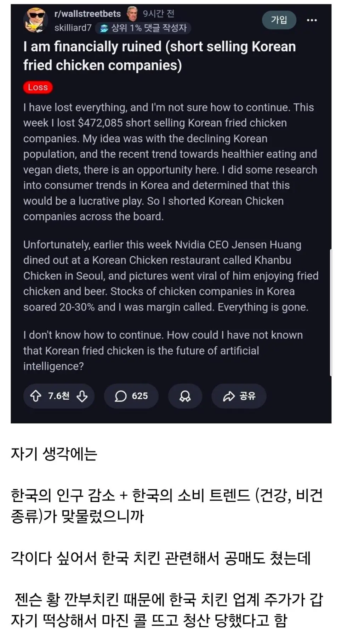342x644 pixels.
Task: Click the wallstreetbets subreddit avatar
Action: (35, 20)
